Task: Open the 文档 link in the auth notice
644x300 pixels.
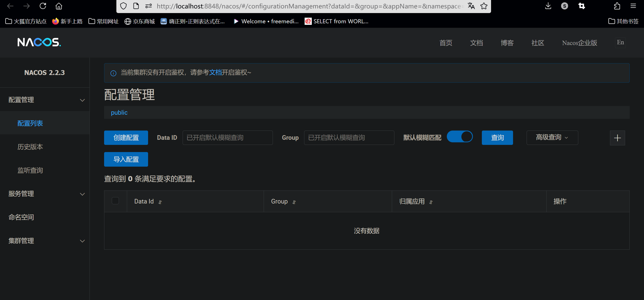Action: pyautogui.click(x=215, y=72)
